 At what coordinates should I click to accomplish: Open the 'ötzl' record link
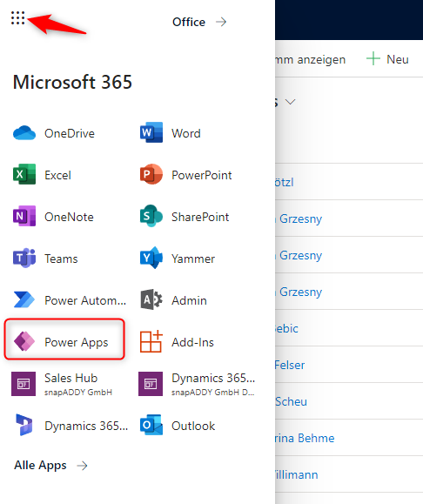[x=285, y=183]
